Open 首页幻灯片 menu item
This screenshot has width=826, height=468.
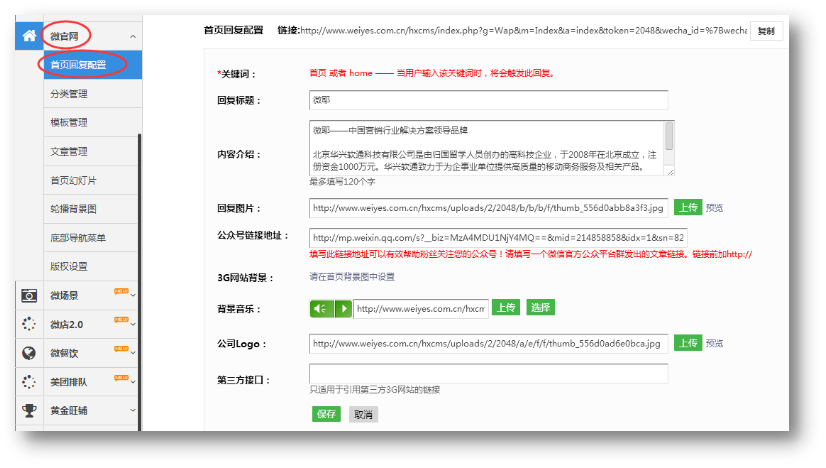tap(91, 180)
